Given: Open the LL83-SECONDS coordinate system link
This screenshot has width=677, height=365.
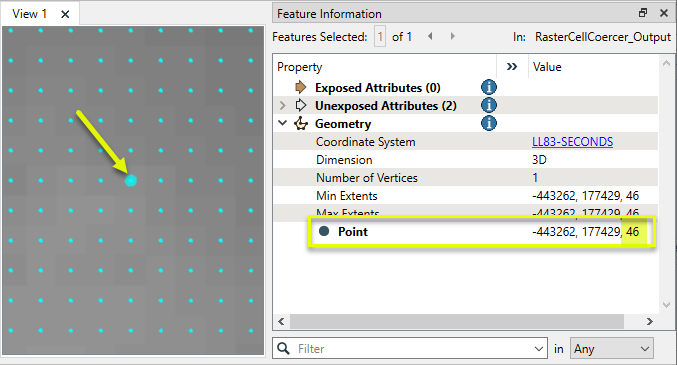Looking at the screenshot, I should (573, 142).
